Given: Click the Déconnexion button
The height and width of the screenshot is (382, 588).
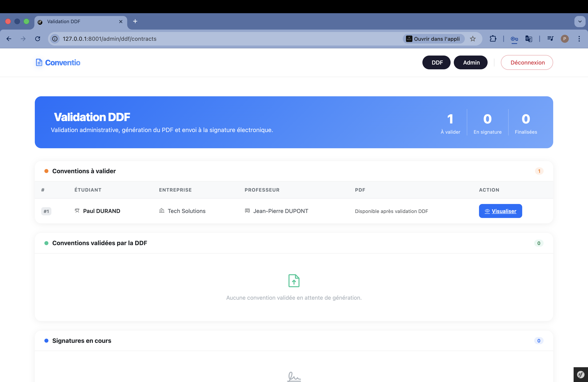Looking at the screenshot, I should (x=527, y=62).
